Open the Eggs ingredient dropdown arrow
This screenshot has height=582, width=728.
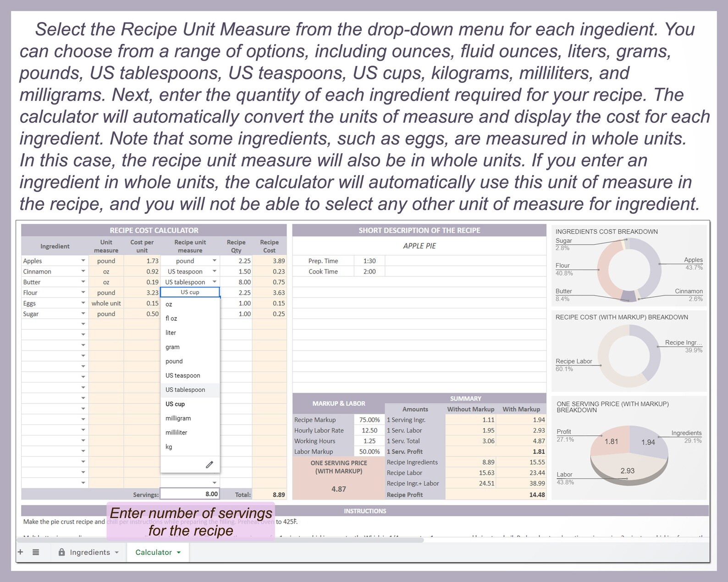pos(83,302)
